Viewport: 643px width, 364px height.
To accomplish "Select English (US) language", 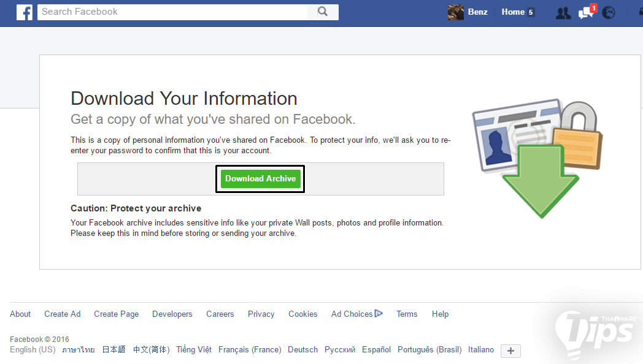I will click(33, 350).
